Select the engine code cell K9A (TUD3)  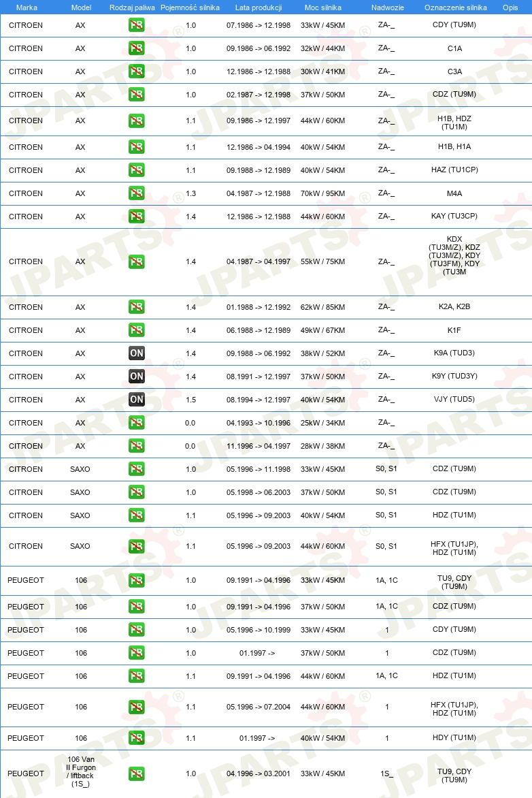[454, 353]
